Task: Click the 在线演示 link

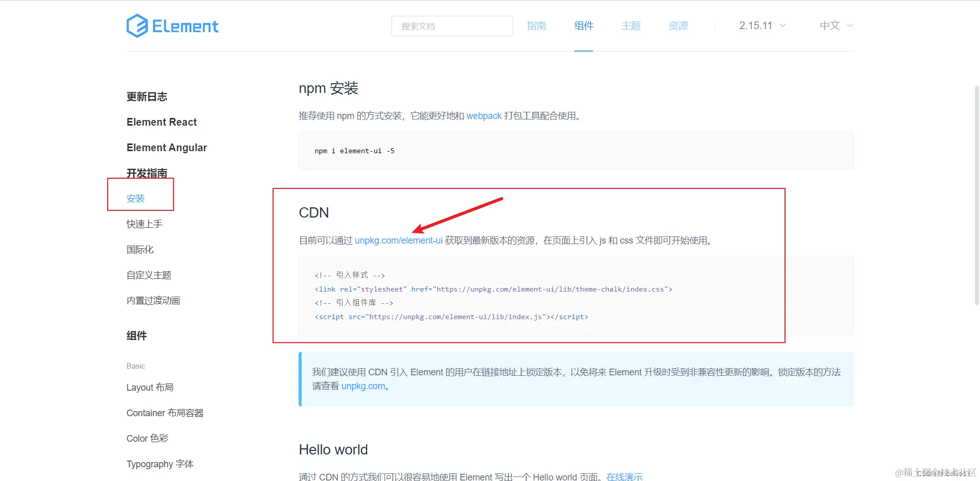Action: pyautogui.click(x=624, y=476)
